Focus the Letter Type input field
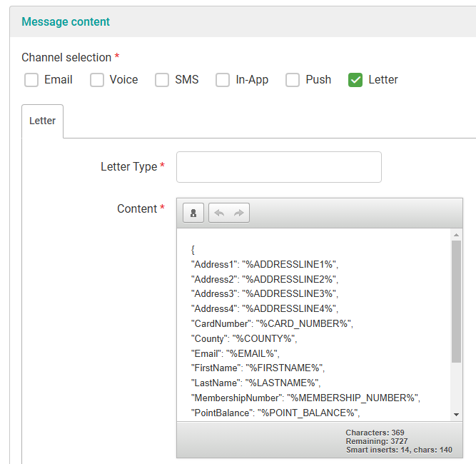 [278, 167]
